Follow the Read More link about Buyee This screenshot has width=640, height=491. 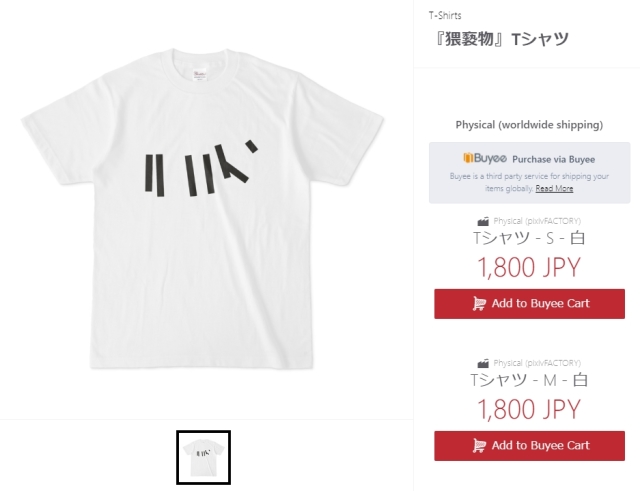click(554, 188)
